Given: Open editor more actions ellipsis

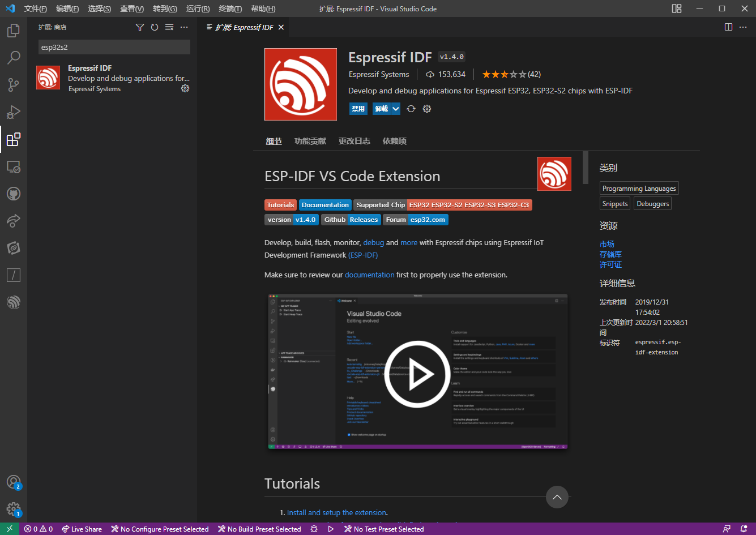Looking at the screenshot, I should (744, 27).
